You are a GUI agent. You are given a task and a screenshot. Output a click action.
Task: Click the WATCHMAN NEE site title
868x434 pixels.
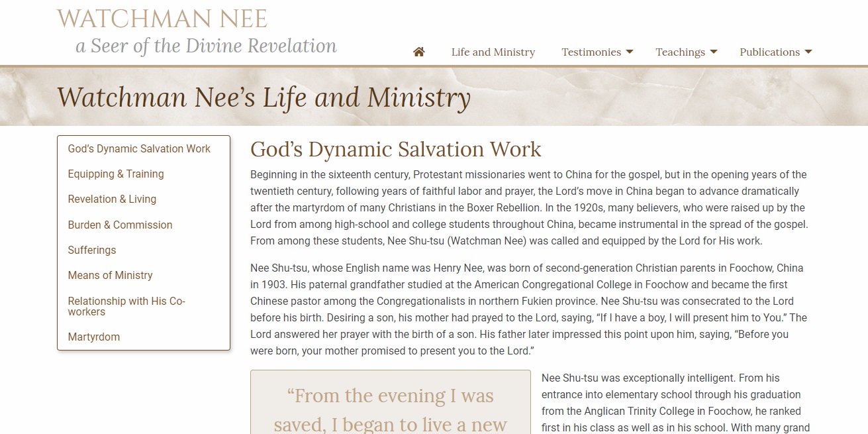tap(162, 19)
